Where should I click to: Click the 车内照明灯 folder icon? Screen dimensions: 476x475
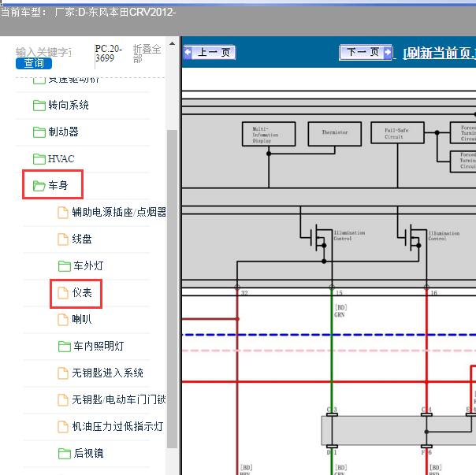[x=65, y=347]
